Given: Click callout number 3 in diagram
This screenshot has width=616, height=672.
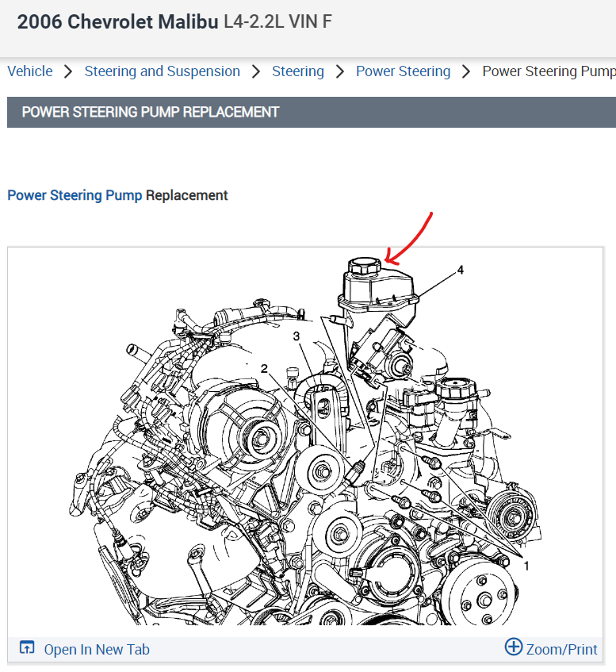Looking at the screenshot, I should coord(296,336).
